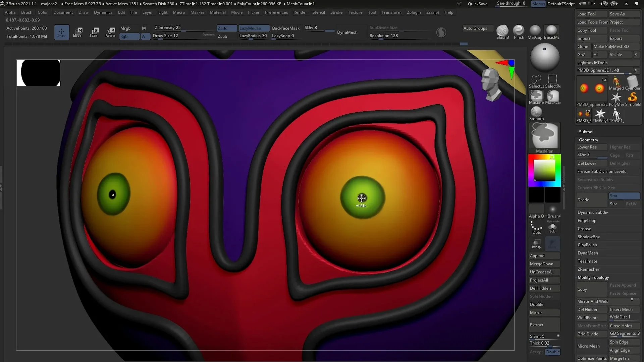Screen dimensions: 644x362
Task: Expand the Modify Topology section
Action: tap(593, 277)
